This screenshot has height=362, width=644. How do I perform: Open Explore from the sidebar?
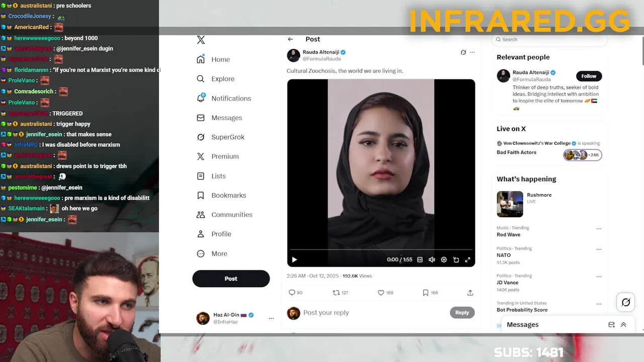[216, 79]
